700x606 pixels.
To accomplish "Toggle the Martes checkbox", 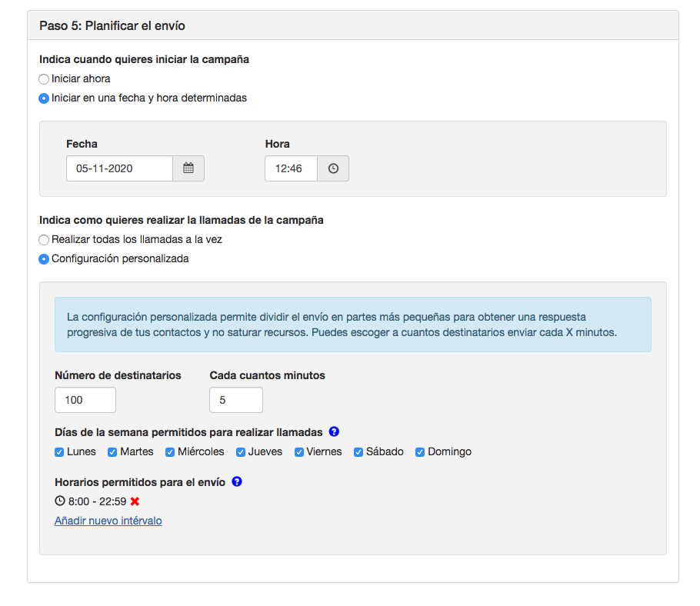I will tap(112, 452).
